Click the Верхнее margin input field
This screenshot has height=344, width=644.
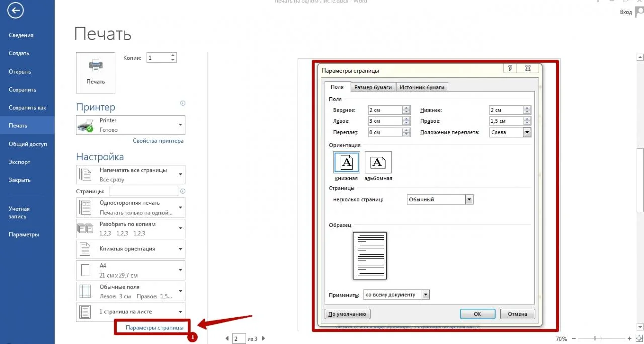(385, 110)
